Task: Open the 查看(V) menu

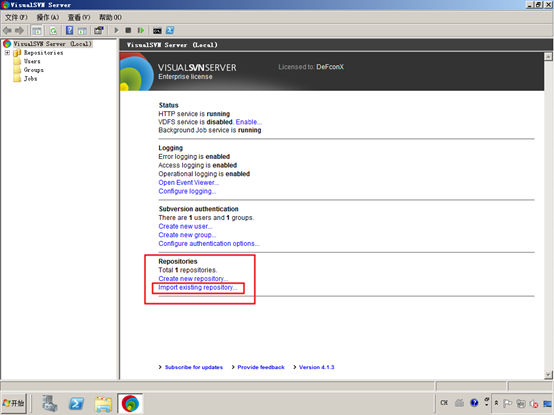Action: [x=79, y=17]
